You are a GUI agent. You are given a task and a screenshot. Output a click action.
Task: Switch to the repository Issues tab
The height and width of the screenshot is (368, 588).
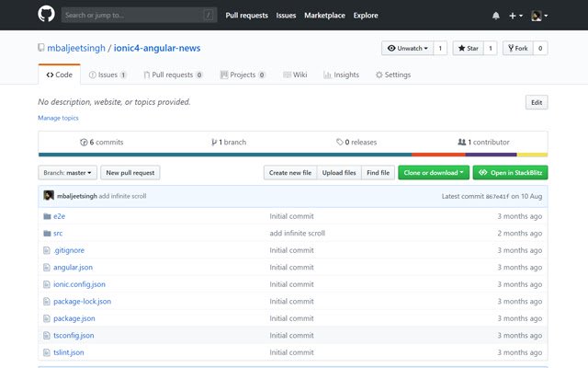(107, 75)
